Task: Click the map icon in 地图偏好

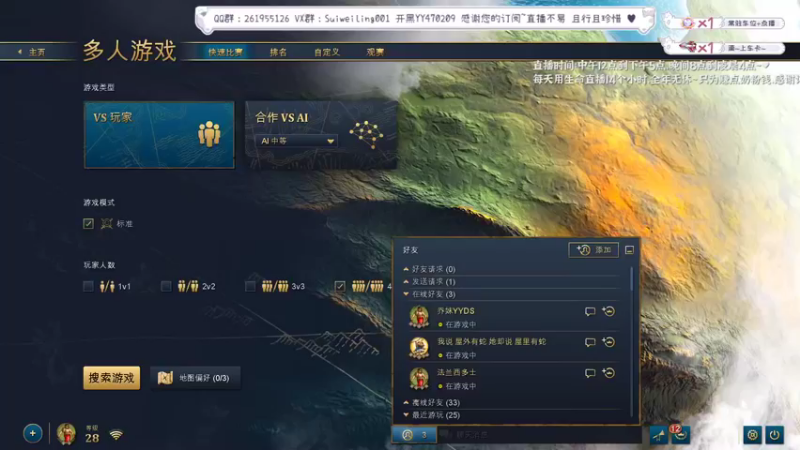Action: [165, 378]
